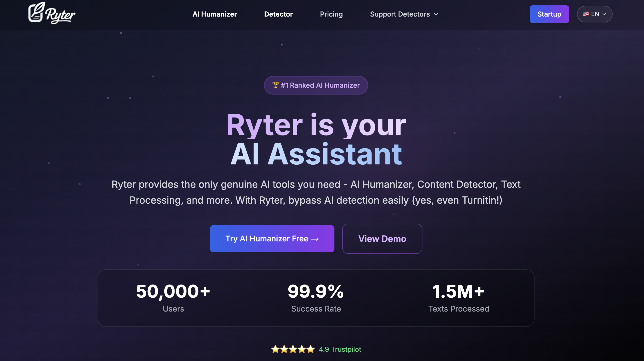This screenshot has width=644, height=361.
Task: Select Detector in the top navigation
Action: point(278,14)
